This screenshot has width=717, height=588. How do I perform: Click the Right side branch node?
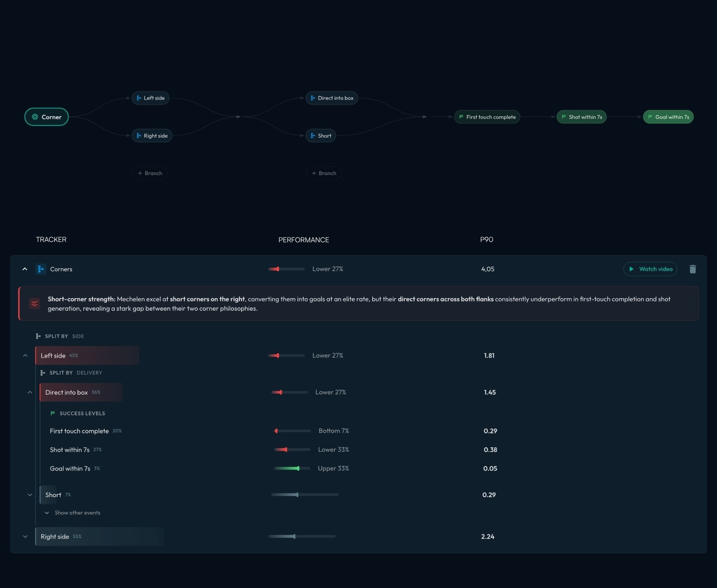[152, 136]
